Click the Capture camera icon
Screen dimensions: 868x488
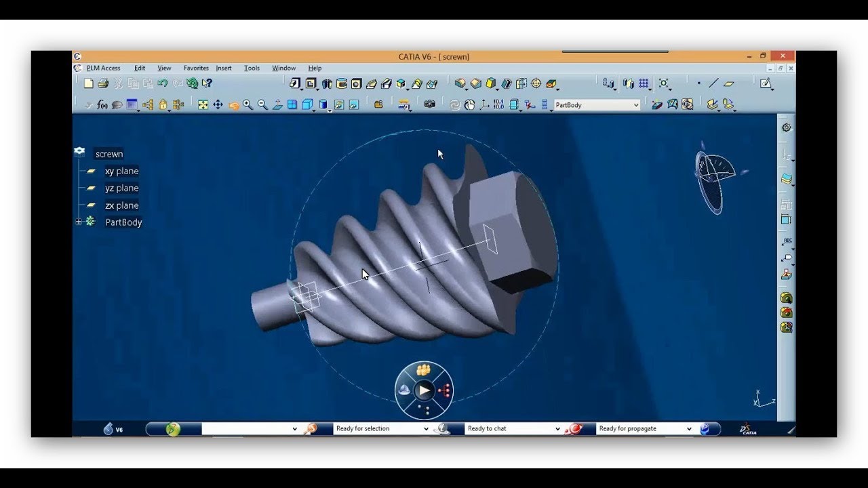tap(429, 104)
